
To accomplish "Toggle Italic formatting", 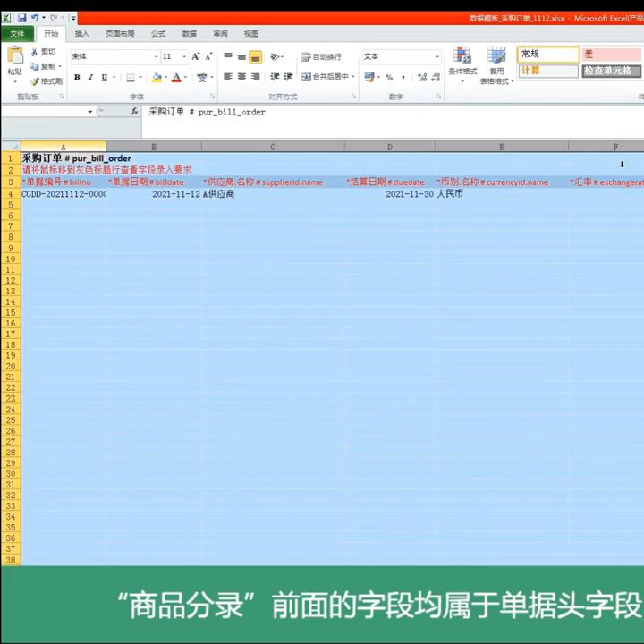I will click(x=90, y=77).
